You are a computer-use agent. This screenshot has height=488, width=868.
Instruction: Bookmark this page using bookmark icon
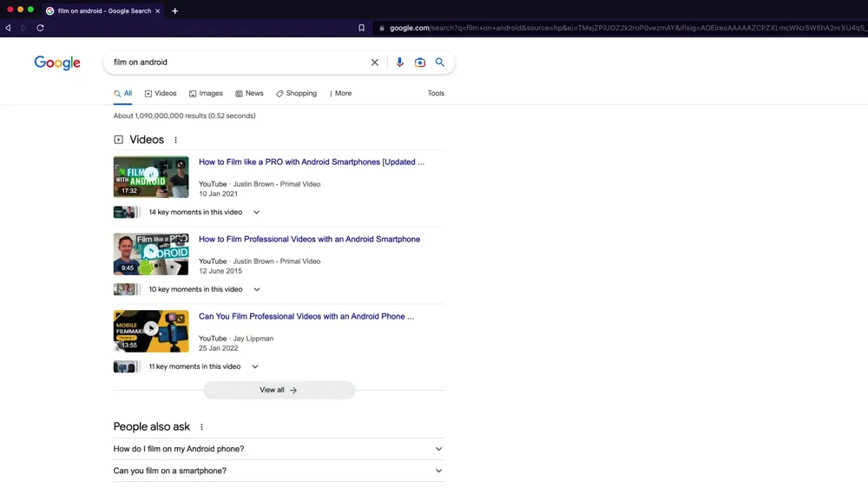(361, 28)
